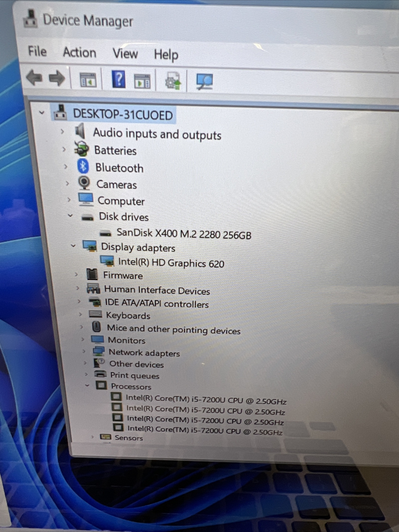Click the IDE ATA/ATAPI controllers icon
The image size is (399, 532).
coord(95,302)
